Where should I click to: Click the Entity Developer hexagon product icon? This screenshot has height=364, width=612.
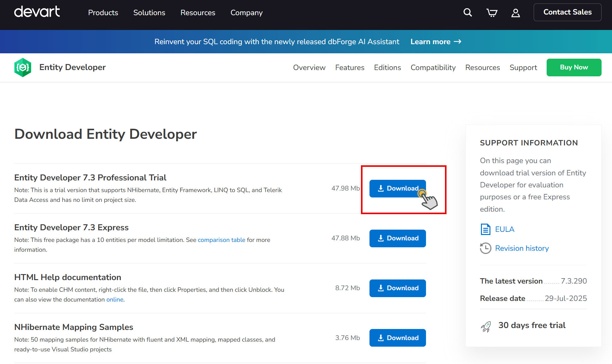[x=22, y=67]
